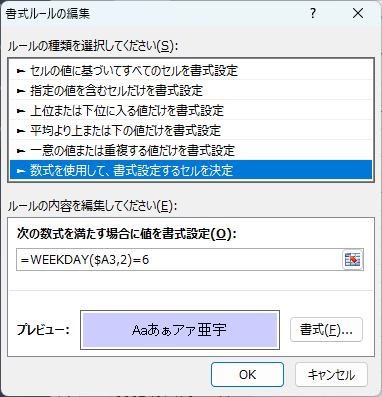Choose 平均より上または下の値だけを書式設定

(x=191, y=130)
